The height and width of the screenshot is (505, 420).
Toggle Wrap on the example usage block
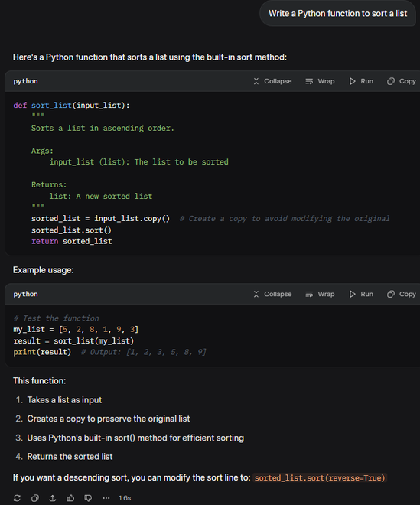(x=320, y=294)
